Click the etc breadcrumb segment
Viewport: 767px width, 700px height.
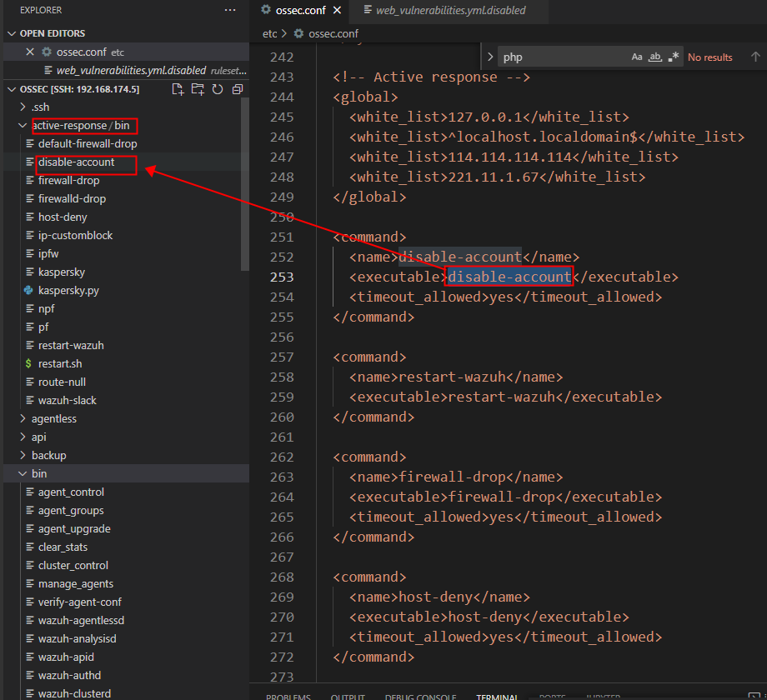[x=269, y=33]
